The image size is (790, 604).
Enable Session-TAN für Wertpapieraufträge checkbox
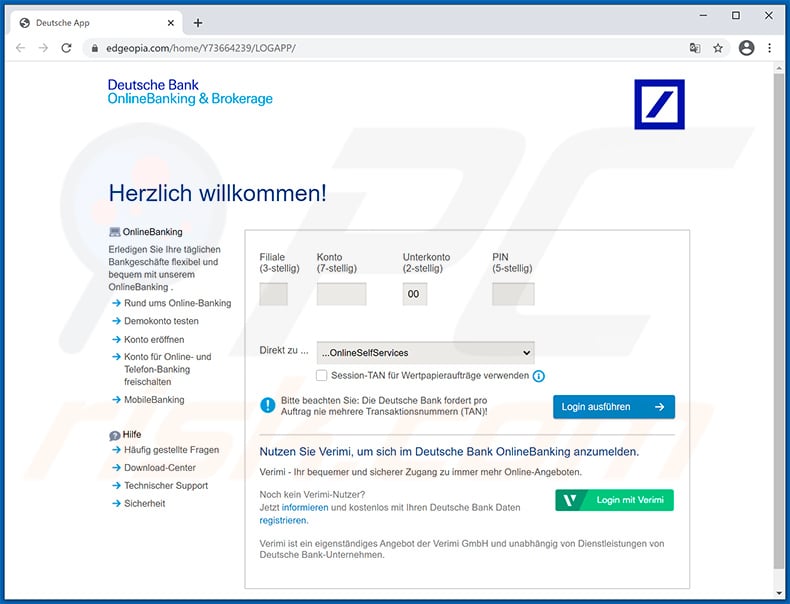(x=321, y=375)
